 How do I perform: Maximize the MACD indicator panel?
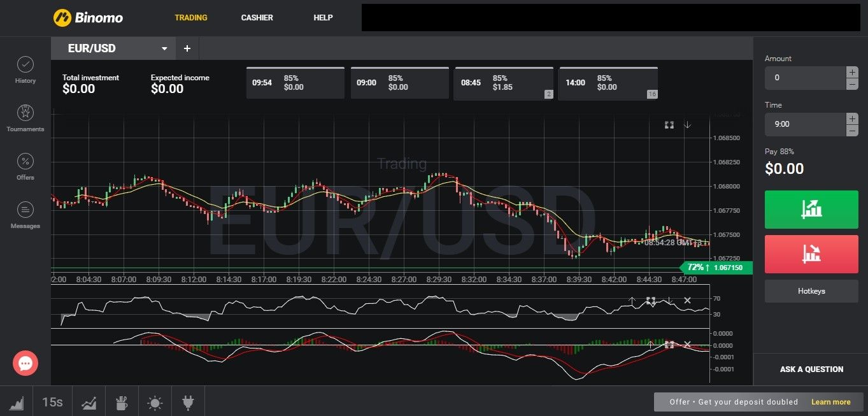click(x=669, y=344)
